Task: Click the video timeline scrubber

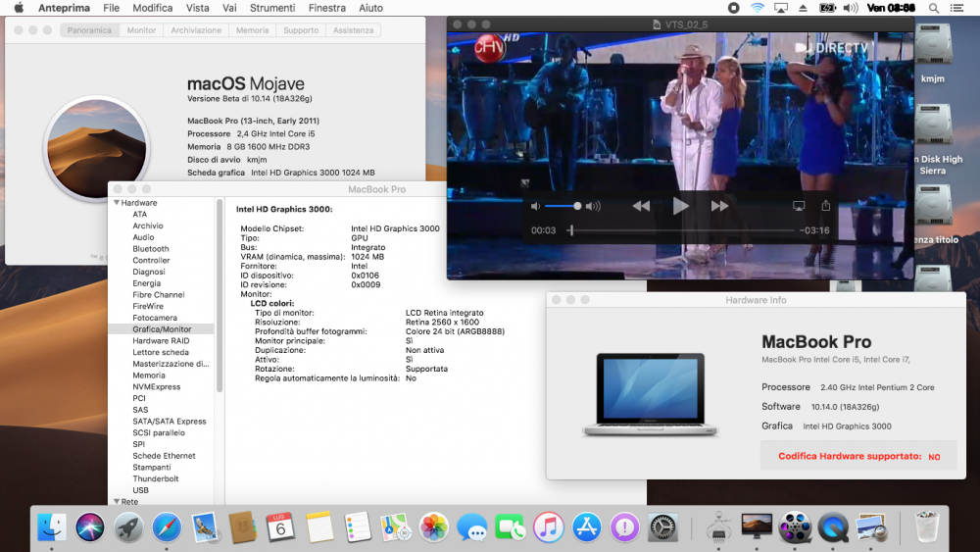Action: tap(680, 230)
